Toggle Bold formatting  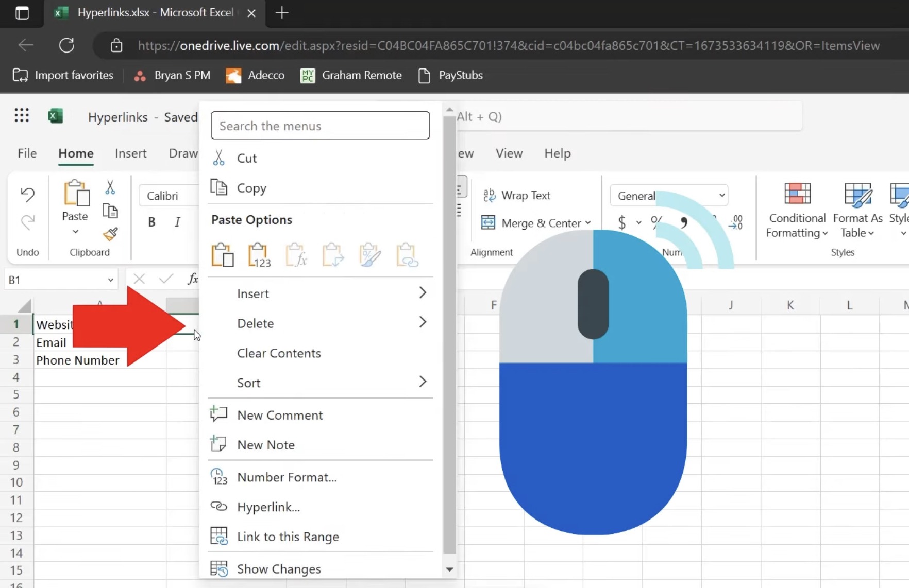151,222
